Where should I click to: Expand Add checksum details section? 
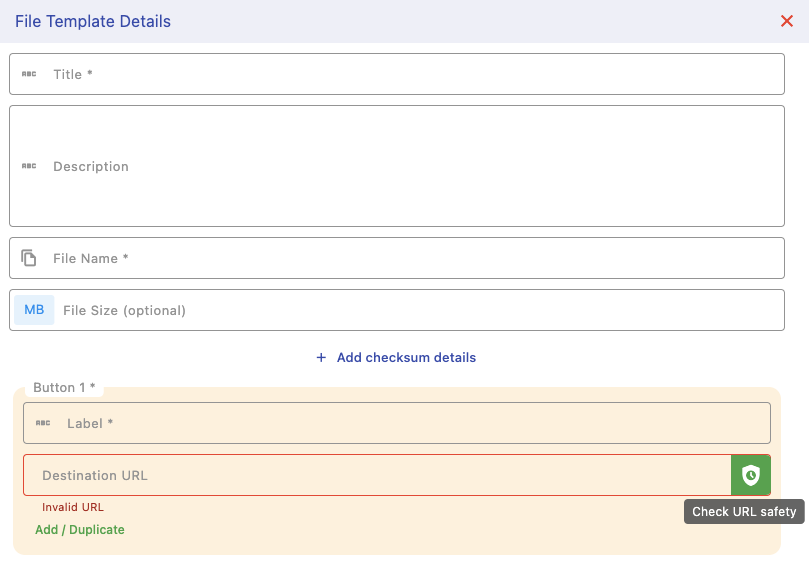405,358
